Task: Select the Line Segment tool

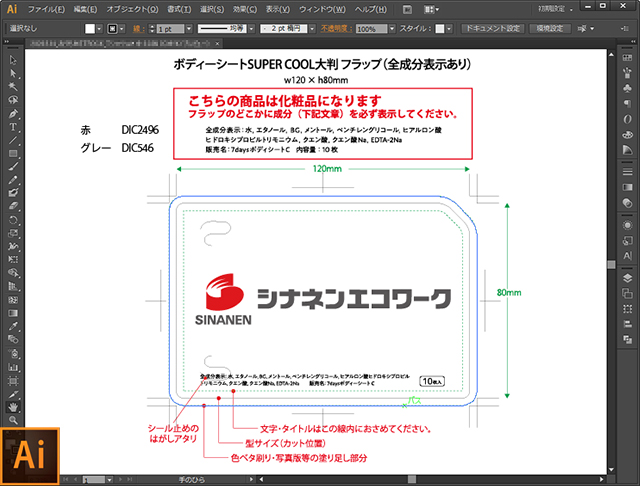Action: pos(13,140)
